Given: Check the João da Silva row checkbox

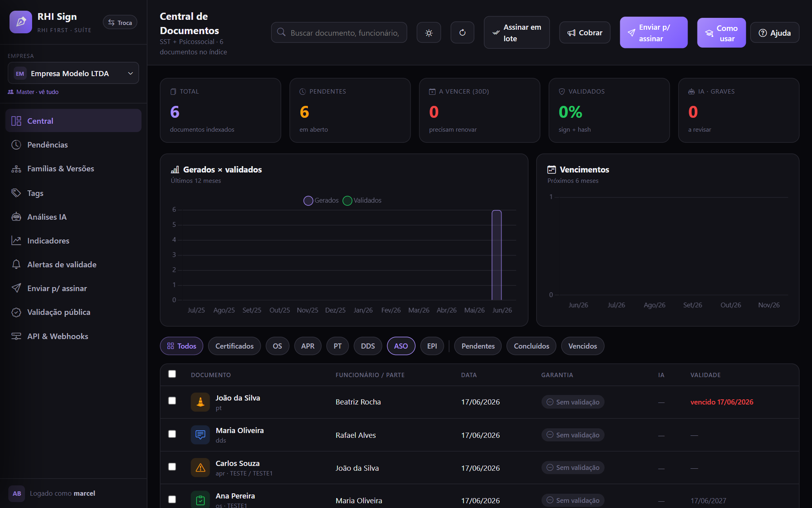Looking at the screenshot, I should coord(172,401).
